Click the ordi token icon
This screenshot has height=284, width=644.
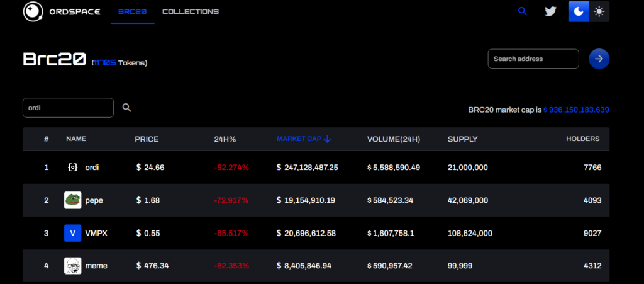(72, 168)
